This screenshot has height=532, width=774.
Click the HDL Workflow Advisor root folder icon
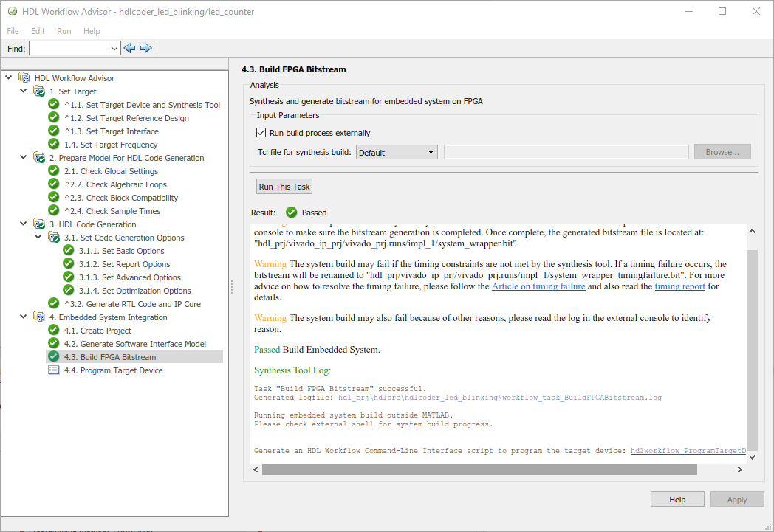pyautogui.click(x=24, y=78)
